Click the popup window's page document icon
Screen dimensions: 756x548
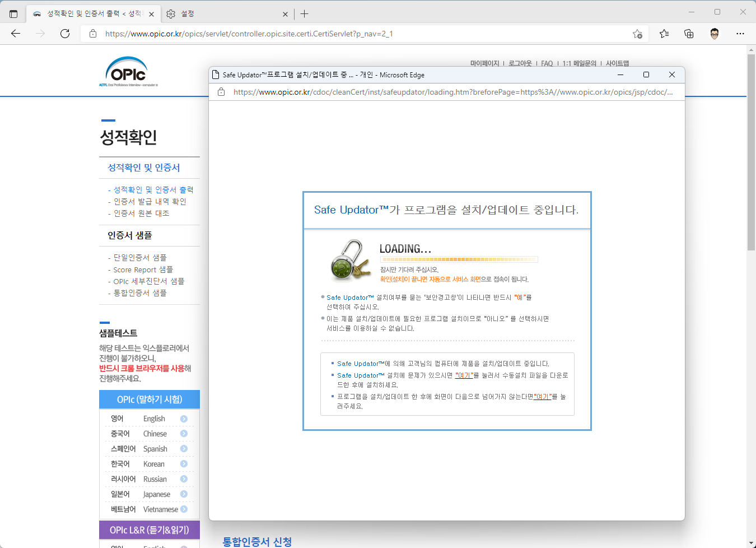216,75
